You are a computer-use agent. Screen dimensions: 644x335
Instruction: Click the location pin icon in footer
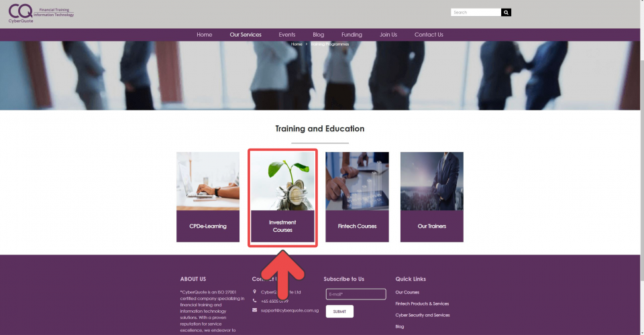tap(255, 291)
